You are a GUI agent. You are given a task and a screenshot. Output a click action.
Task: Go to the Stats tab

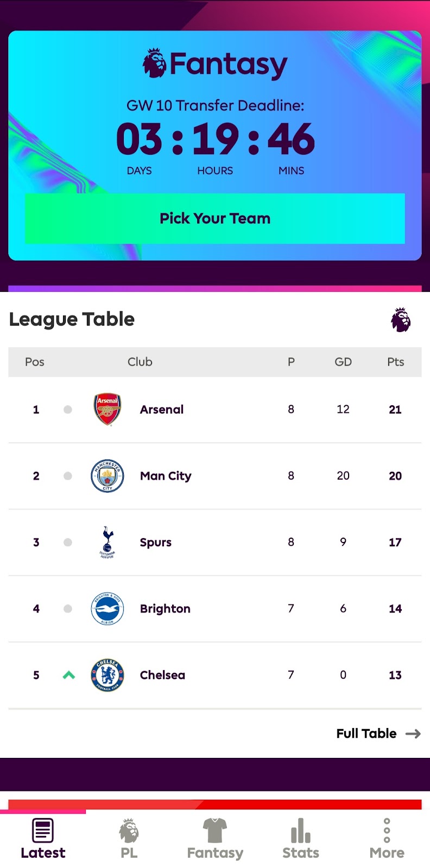[x=301, y=839]
